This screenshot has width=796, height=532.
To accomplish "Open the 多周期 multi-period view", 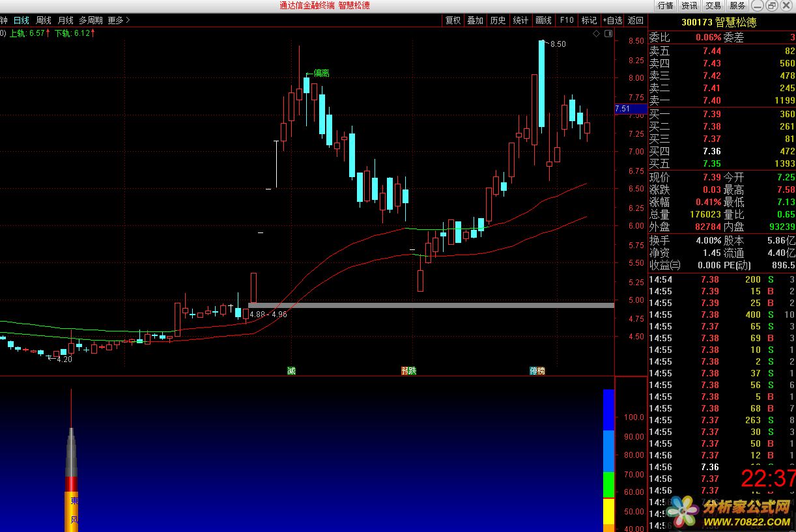I will (92, 20).
